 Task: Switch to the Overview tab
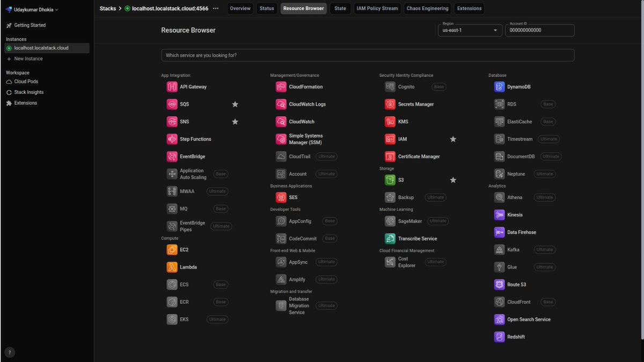tap(240, 9)
